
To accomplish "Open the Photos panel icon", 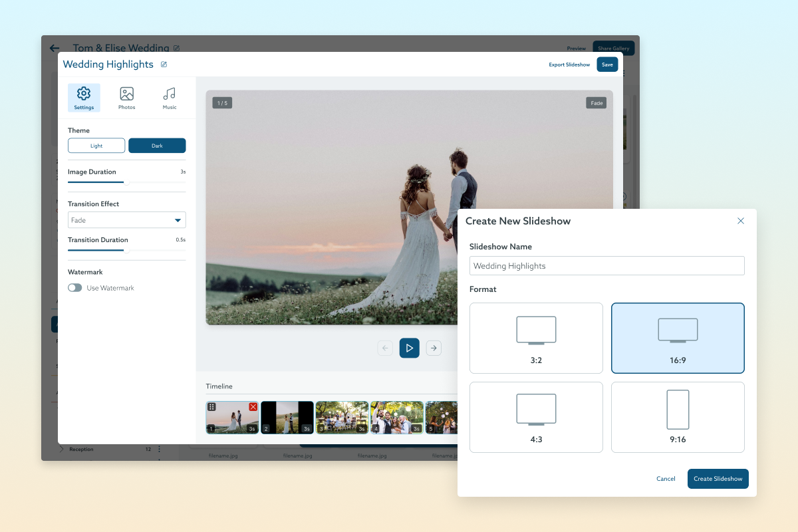I will [126, 97].
